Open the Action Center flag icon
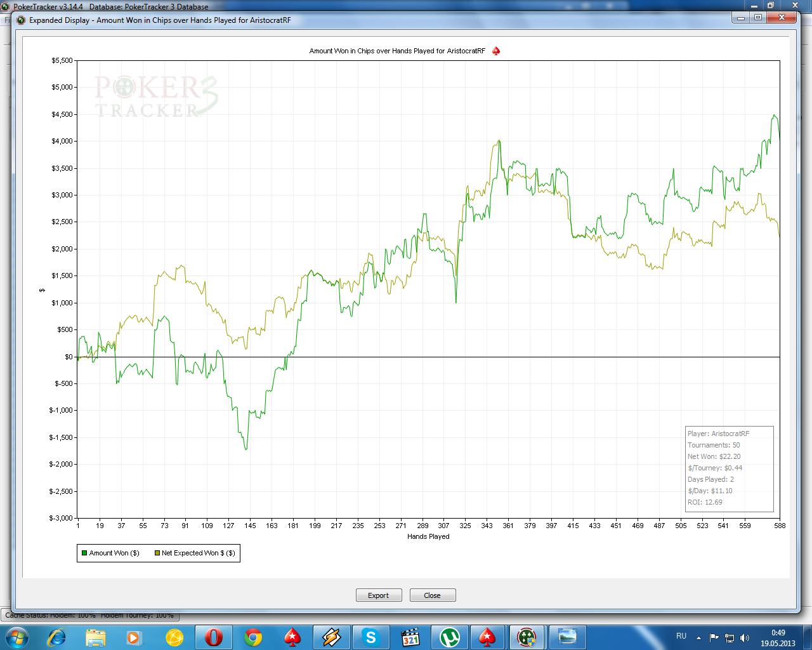The image size is (812, 650). 714,638
